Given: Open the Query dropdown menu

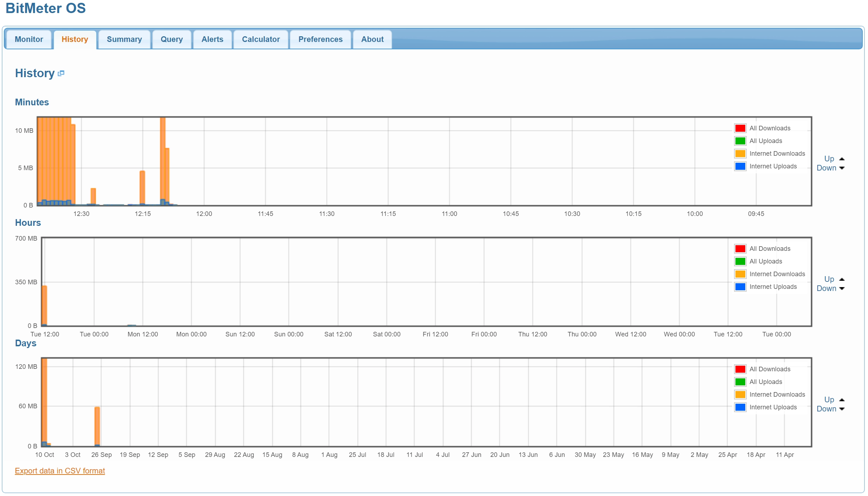Looking at the screenshot, I should (x=171, y=39).
